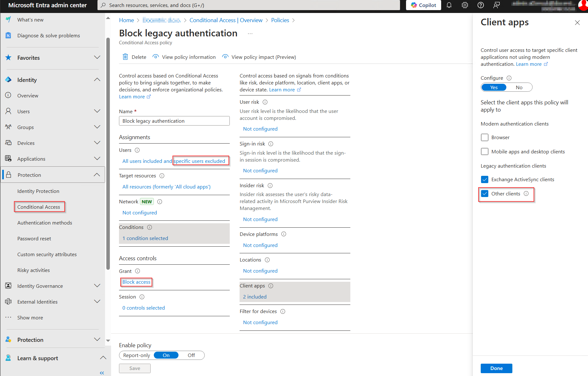Click the help question mark icon
The height and width of the screenshot is (376, 588).
(480, 5)
